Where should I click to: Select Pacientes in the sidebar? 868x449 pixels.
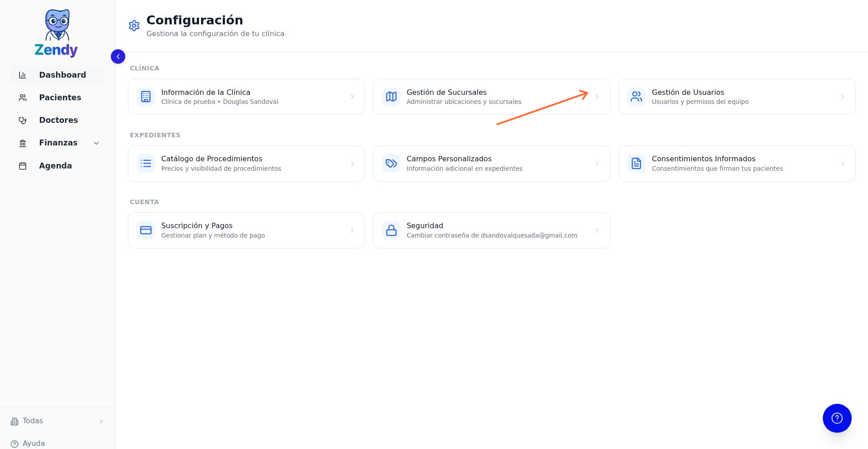(60, 97)
